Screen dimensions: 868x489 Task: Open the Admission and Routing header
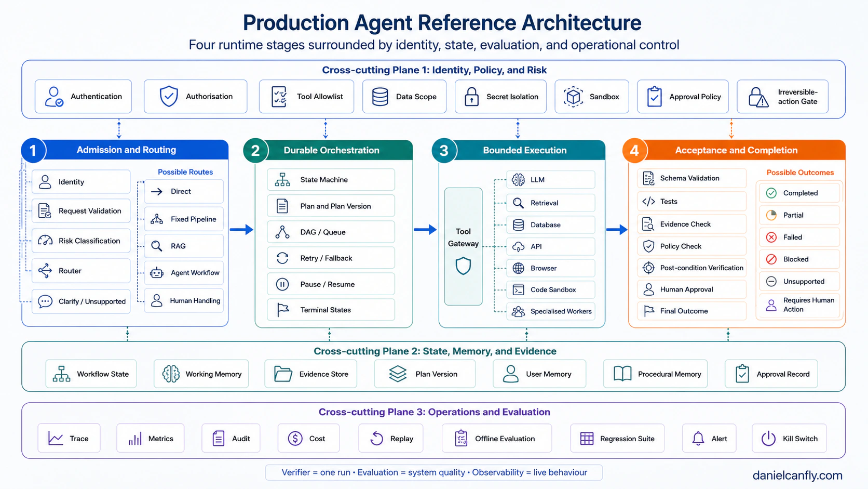point(126,150)
